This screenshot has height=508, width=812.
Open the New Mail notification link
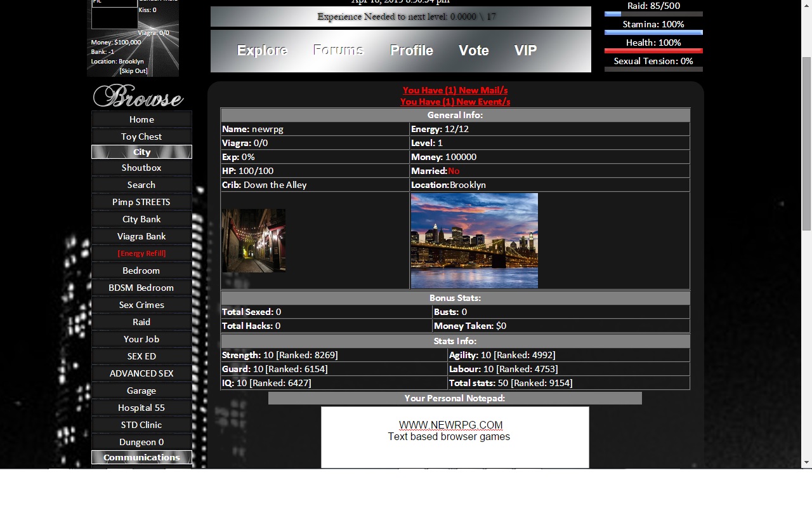(x=455, y=90)
